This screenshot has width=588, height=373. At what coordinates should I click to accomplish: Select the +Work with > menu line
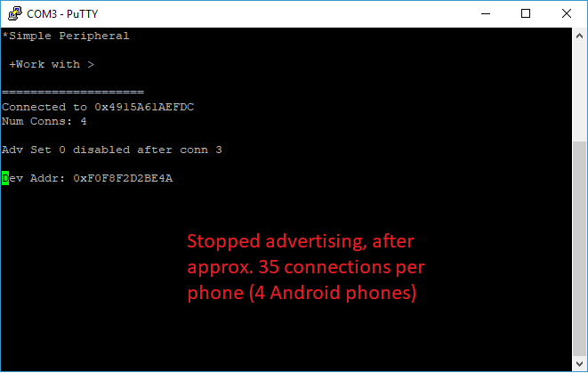(x=52, y=65)
